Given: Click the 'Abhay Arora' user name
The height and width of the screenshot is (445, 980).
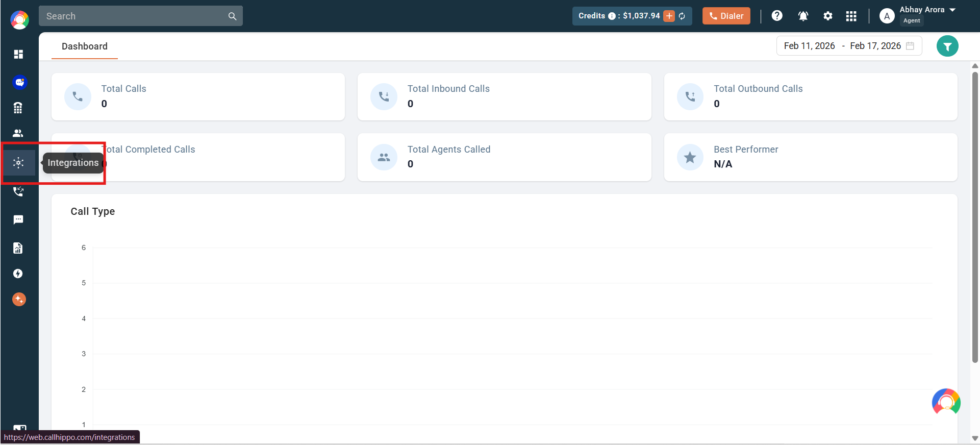Looking at the screenshot, I should [922, 10].
